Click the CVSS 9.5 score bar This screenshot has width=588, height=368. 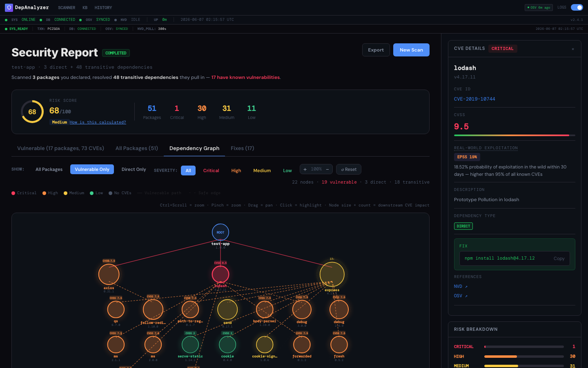point(514,135)
